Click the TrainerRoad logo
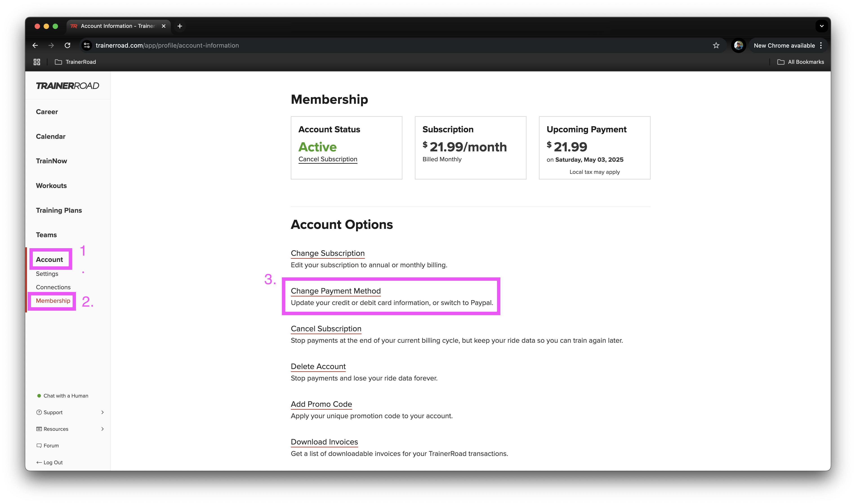This screenshot has width=856, height=504. (x=67, y=86)
